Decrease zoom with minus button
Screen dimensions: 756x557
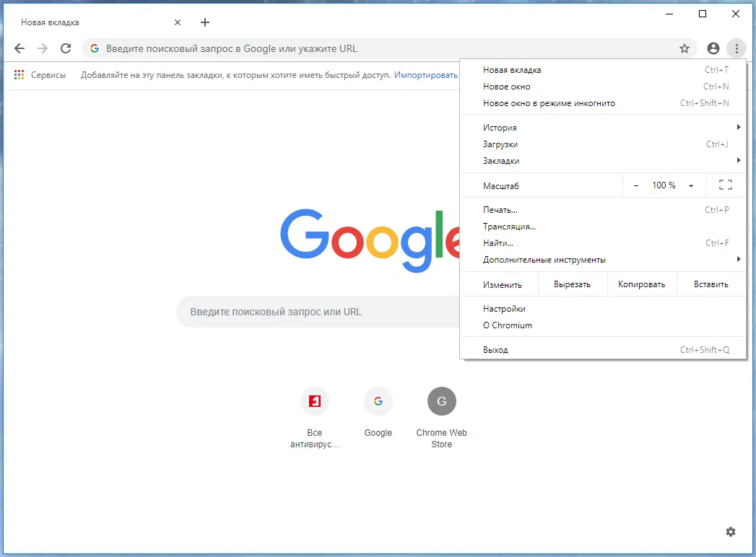636,185
